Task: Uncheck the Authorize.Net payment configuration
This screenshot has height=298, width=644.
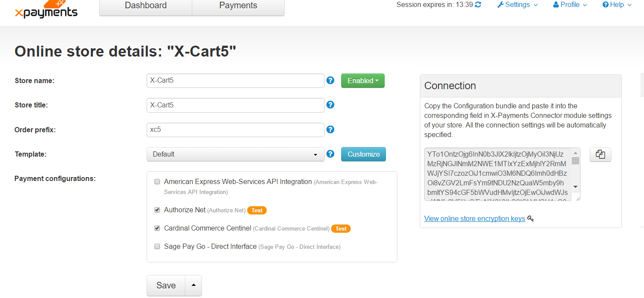Action: tap(158, 210)
